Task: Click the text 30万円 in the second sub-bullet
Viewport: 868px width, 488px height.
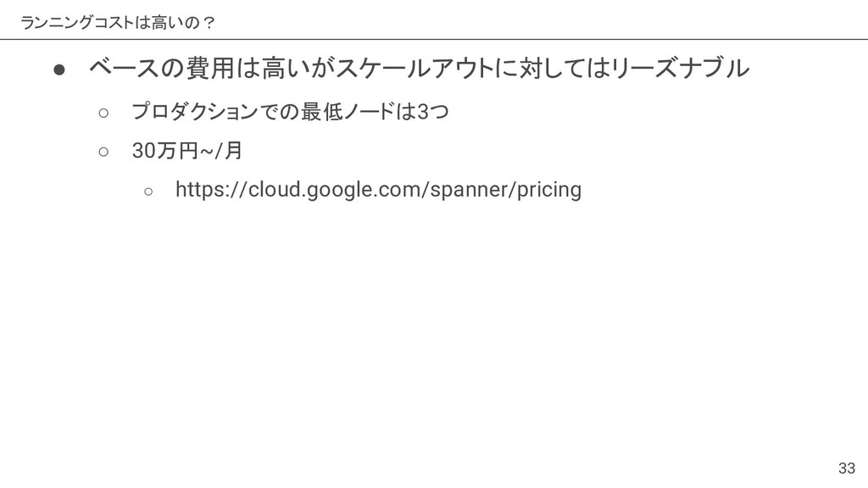Action: [165, 151]
